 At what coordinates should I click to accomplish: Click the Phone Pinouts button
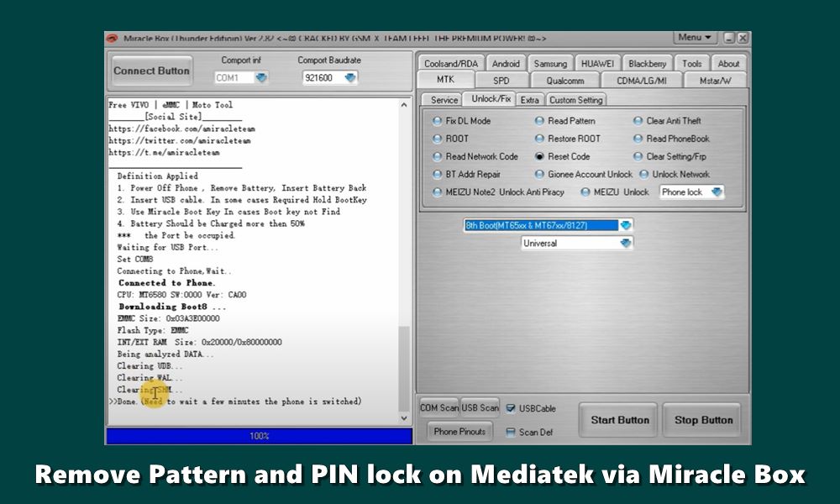point(459,432)
